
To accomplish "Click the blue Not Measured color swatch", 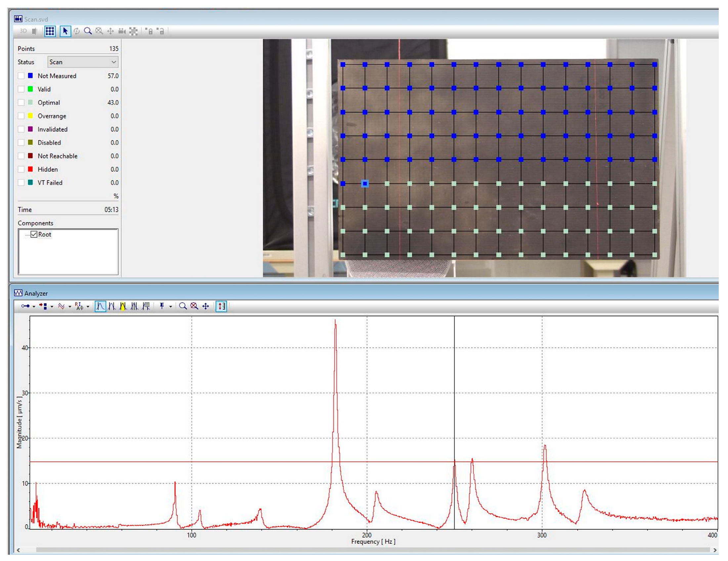I will click(30, 76).
